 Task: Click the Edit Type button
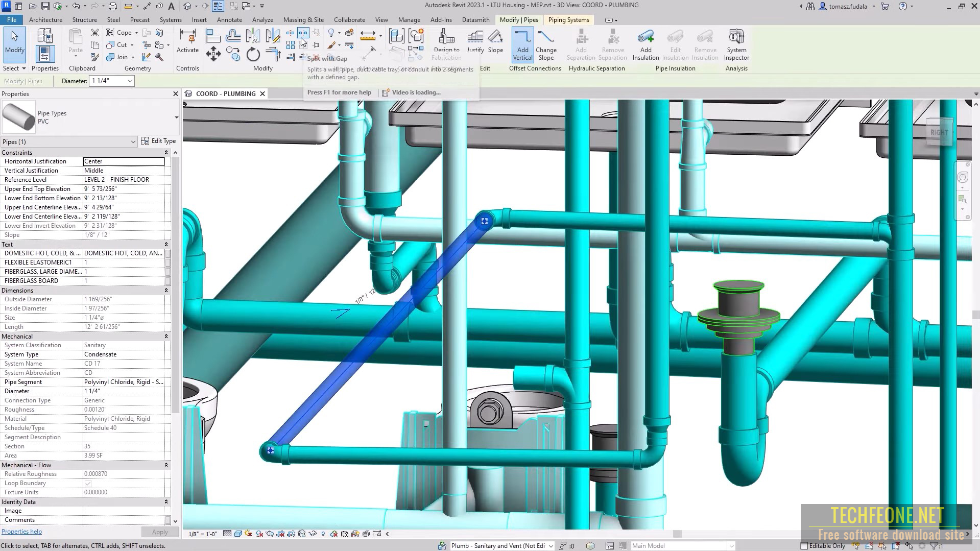click(159, 141)
